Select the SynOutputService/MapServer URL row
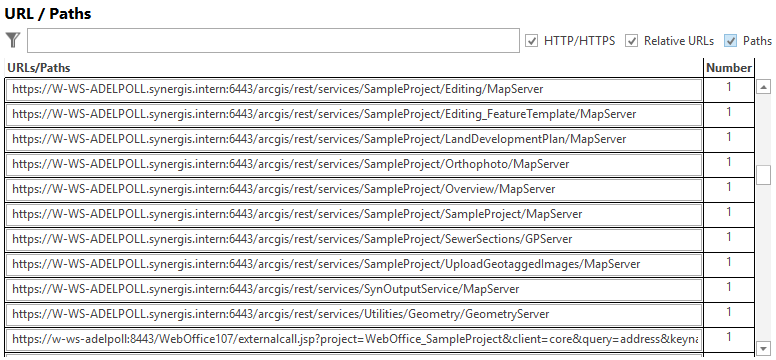Image resolution: width=776 pixels, height=360 pixels. [x=354, y=290]
